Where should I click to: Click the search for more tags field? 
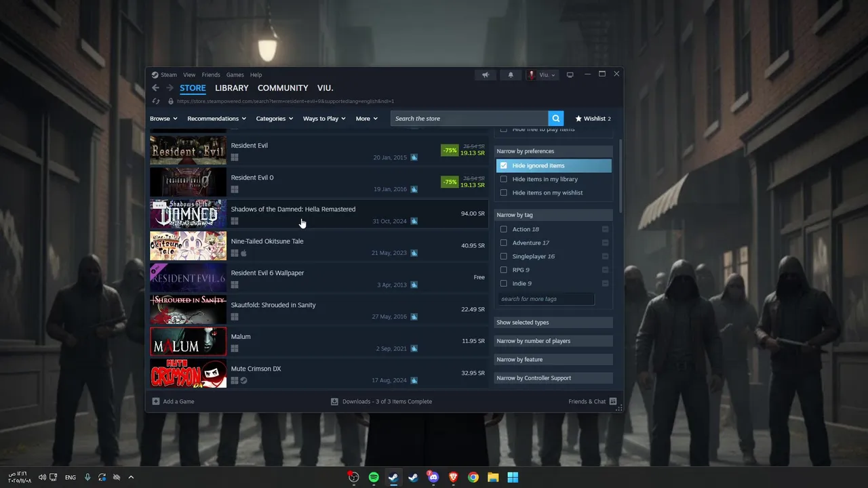[546, 299]
